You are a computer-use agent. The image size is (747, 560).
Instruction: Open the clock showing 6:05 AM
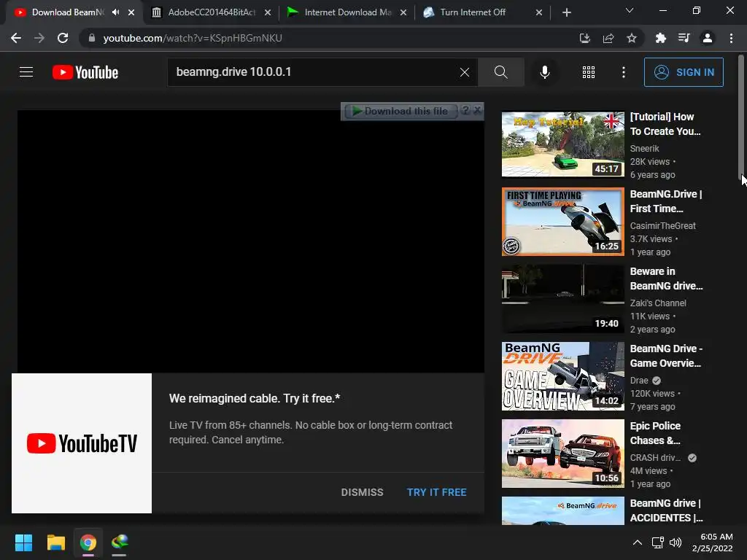click(712, 542)
